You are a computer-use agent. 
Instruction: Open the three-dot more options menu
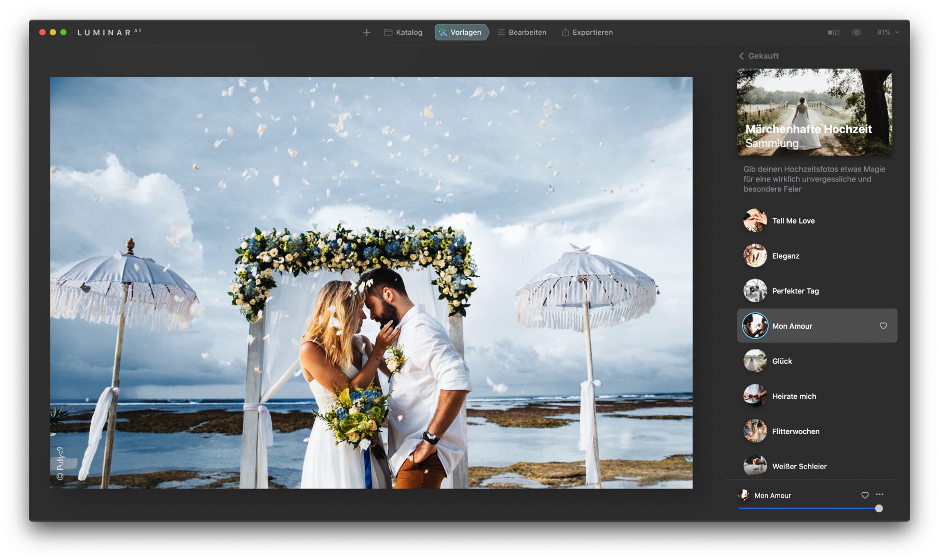click(880, 495)
